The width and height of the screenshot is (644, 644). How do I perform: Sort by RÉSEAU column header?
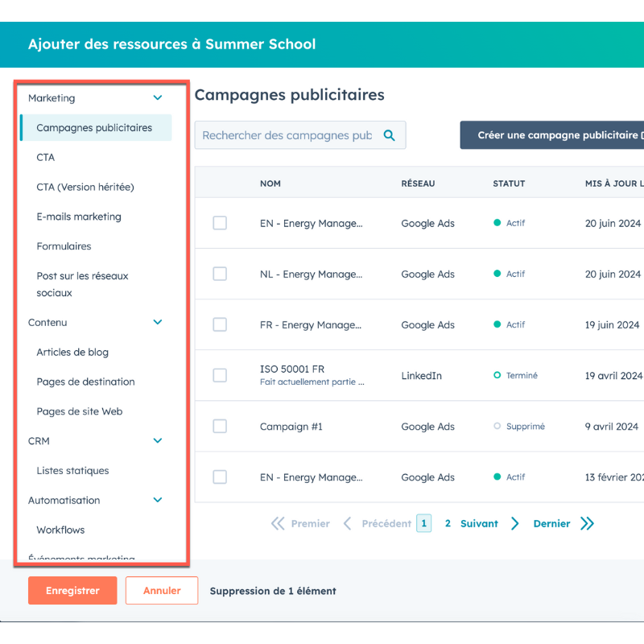pos(418,184)
